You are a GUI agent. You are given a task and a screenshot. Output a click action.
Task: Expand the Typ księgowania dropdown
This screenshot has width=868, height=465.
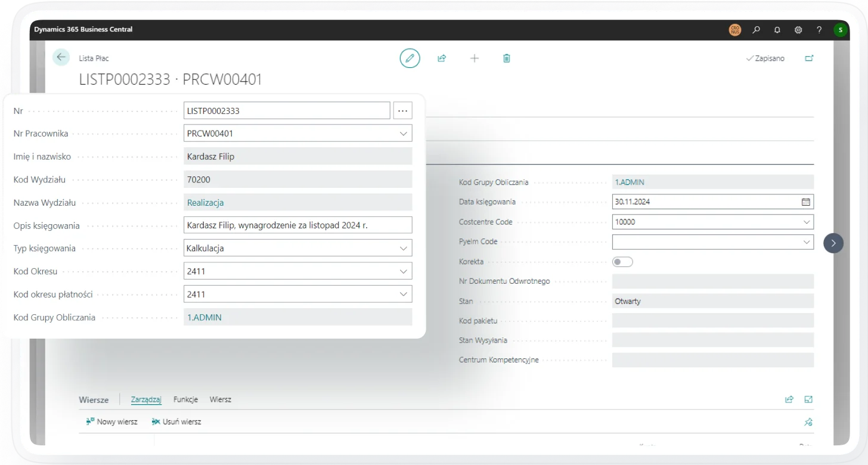coord(404,248)
